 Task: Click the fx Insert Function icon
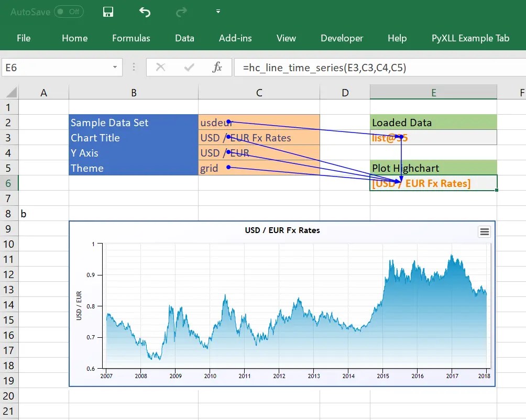(x=217, y=68)
